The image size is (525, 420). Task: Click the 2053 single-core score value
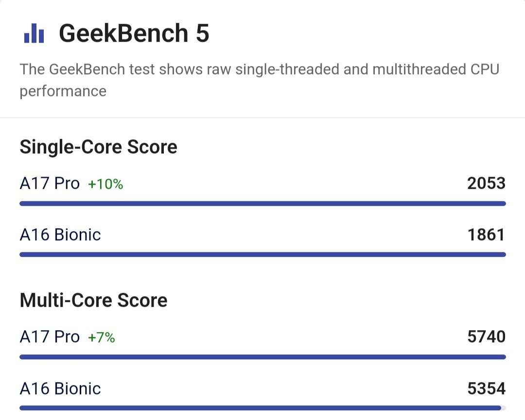486,183
